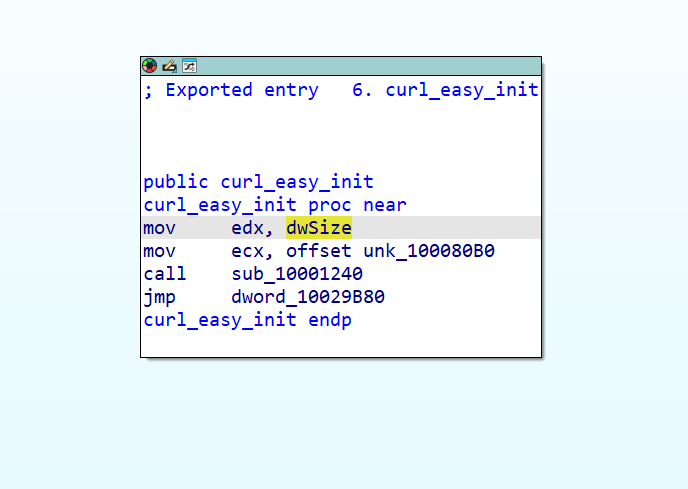688x489 pixels.
Task: Click the 'offset' keyword in the ecx line
Action: pyautogui.click(x=319, y=251)
